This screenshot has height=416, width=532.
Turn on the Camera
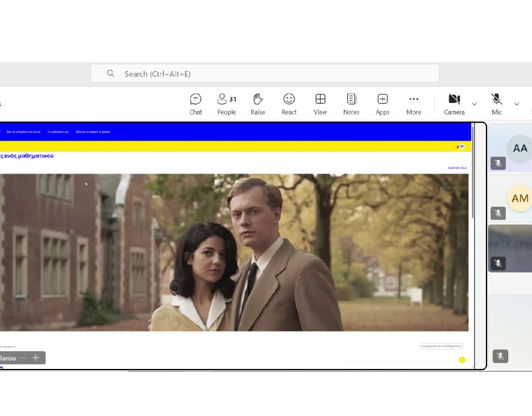pyautogui.click(x=454, y=104)
